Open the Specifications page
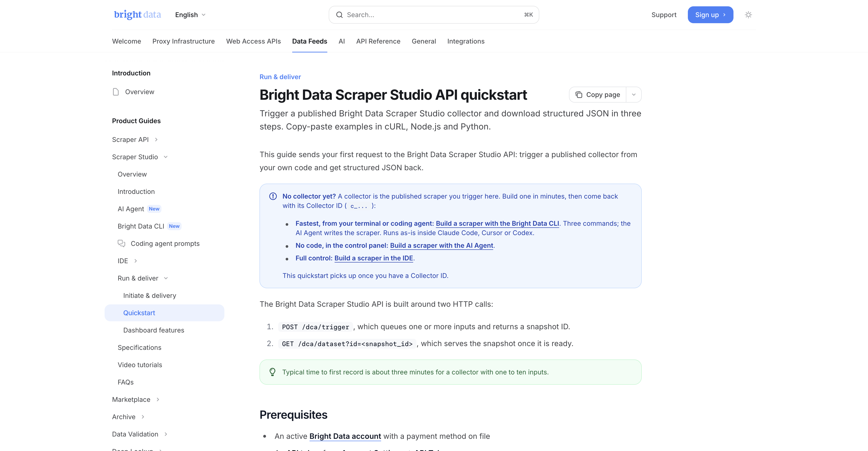Screen dimensions: 868x451 coord(139,347)
